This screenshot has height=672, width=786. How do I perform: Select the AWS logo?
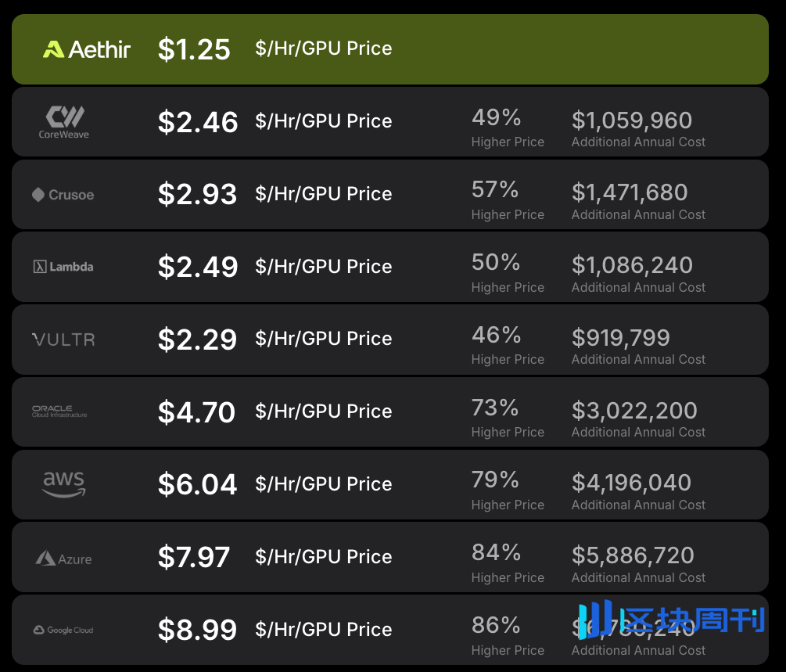(64, 483)
